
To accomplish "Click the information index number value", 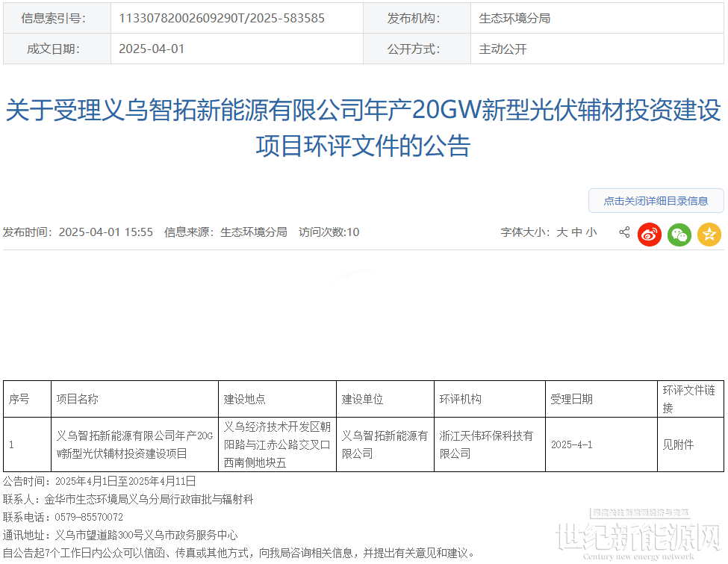I will 222,18.
